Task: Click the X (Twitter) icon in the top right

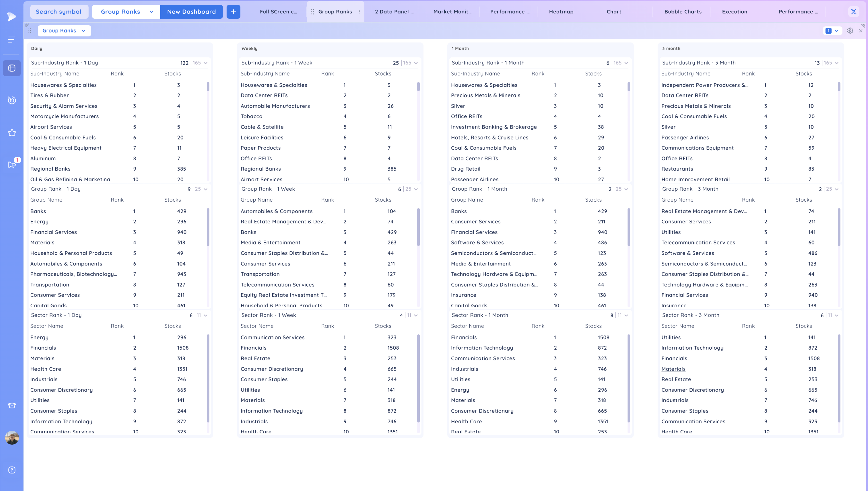Action: pyautogui.click(x=853, y=12)
